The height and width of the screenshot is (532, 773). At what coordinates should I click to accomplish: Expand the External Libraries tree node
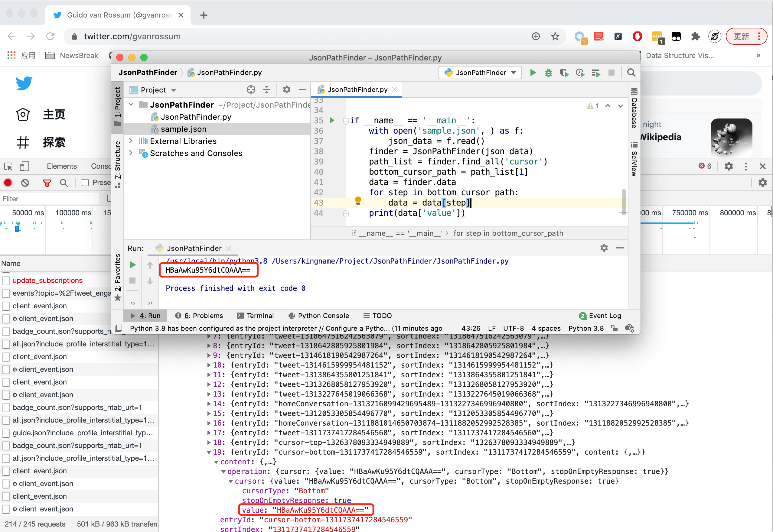[131, 141]
